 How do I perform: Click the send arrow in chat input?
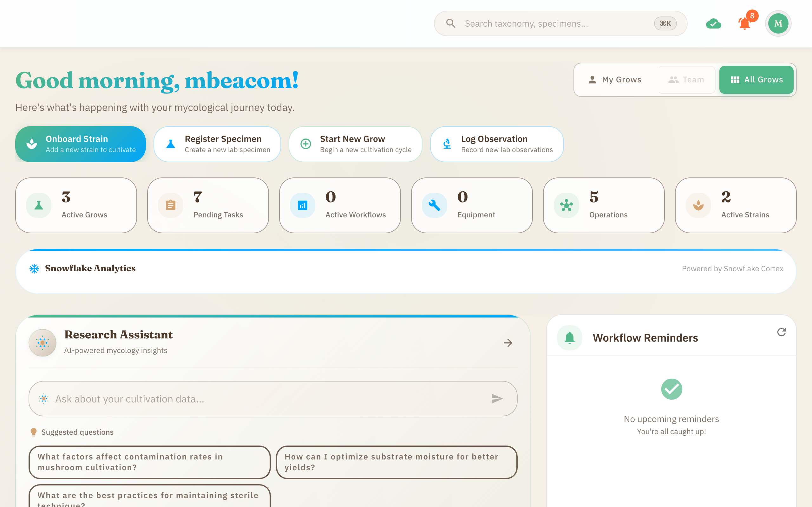(x=497, y=398)
